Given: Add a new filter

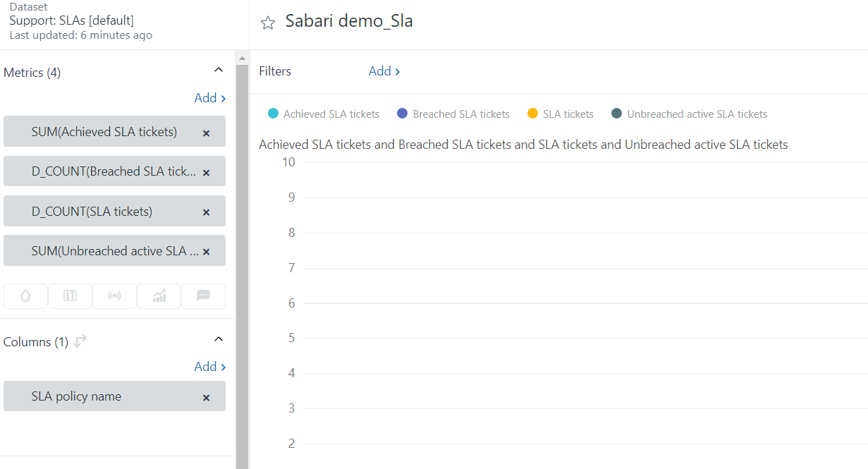Looking at the screenshot, I should (x=384, y=71).
